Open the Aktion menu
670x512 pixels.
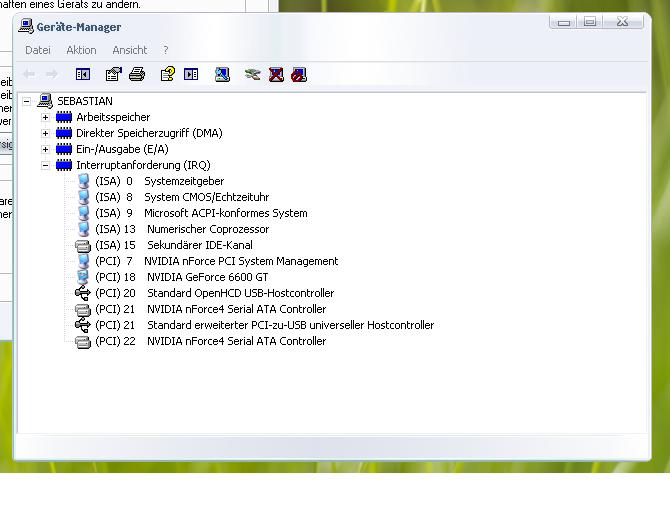pos(81,50)
